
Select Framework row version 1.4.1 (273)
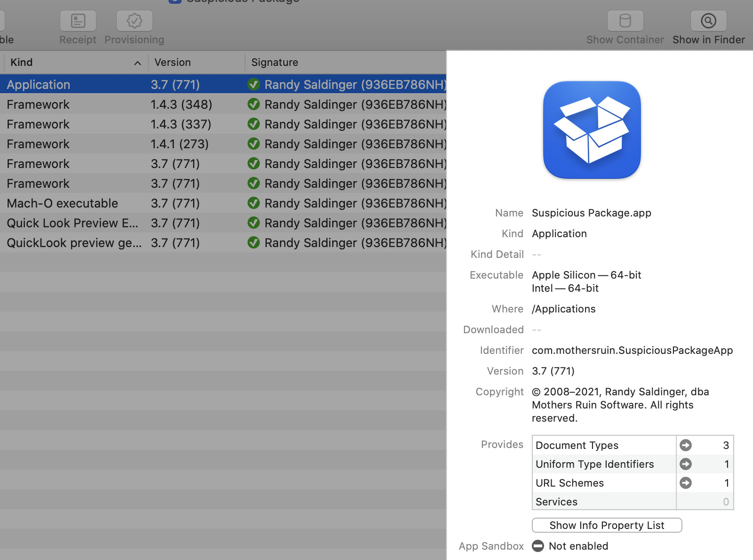click(x=223, y=144)
